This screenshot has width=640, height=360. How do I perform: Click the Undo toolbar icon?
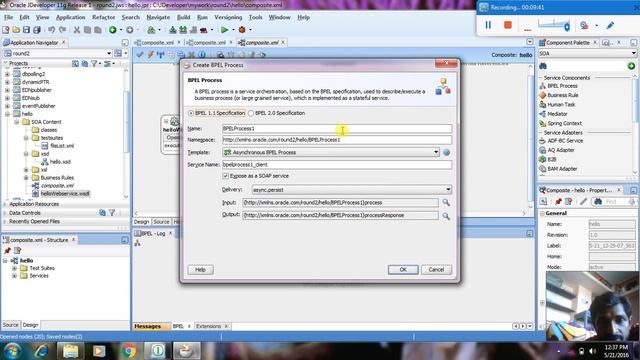(51, 30)
